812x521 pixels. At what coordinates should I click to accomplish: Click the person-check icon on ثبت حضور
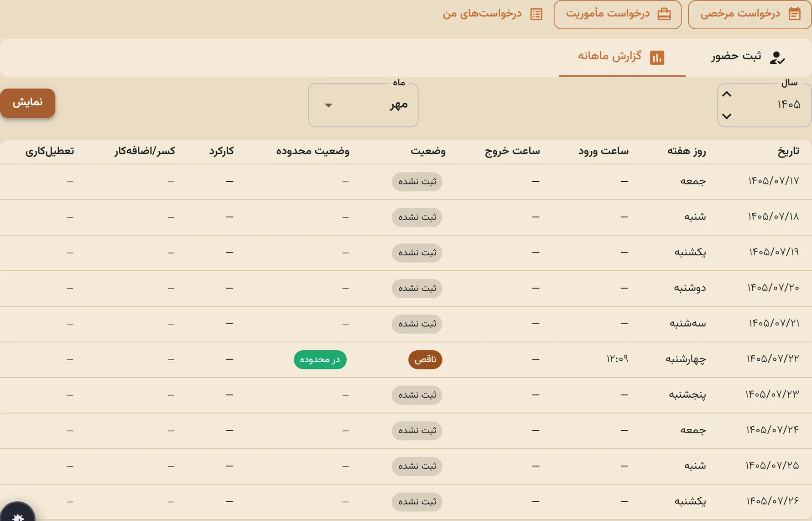pyautogui.click(x=777, y=58)
